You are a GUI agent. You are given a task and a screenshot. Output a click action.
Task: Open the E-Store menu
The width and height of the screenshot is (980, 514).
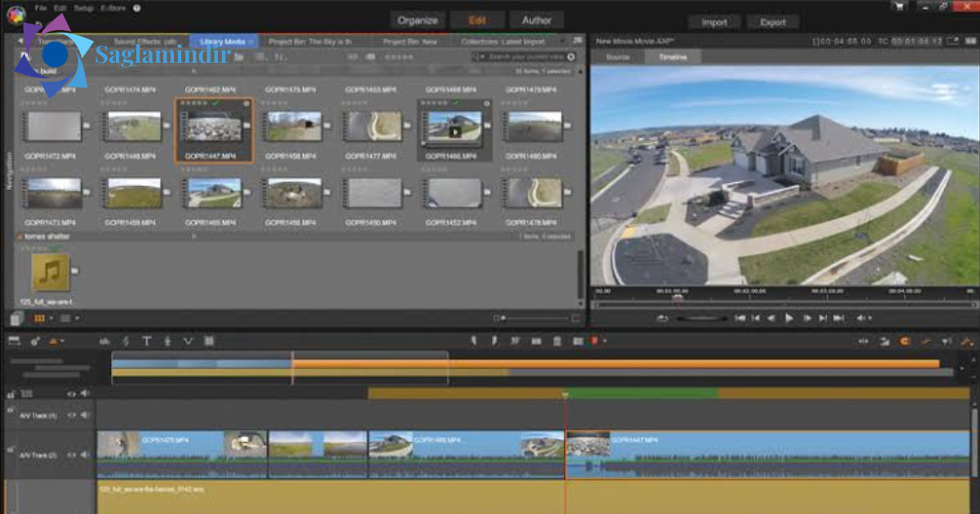pyautogui.click(x=114, y=7)
